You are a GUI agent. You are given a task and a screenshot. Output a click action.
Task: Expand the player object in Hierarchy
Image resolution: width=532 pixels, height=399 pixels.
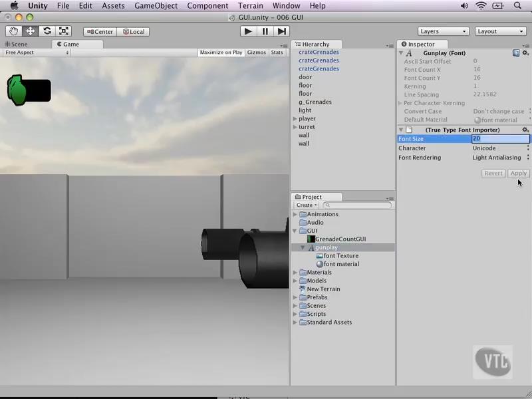(x=295, y=118)
